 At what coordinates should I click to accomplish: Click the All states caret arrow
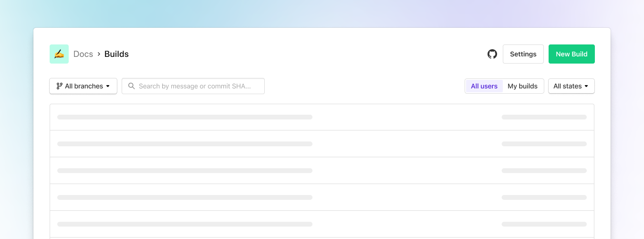tap(586, 87)
